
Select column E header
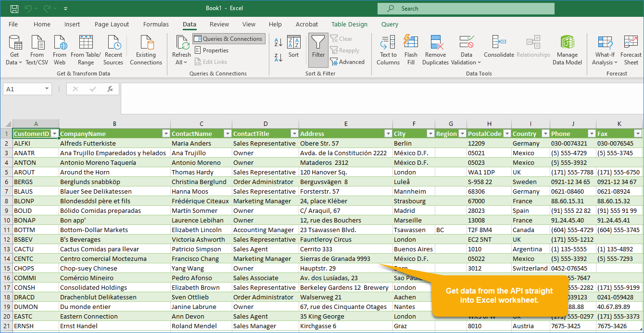tap(346, 124)
